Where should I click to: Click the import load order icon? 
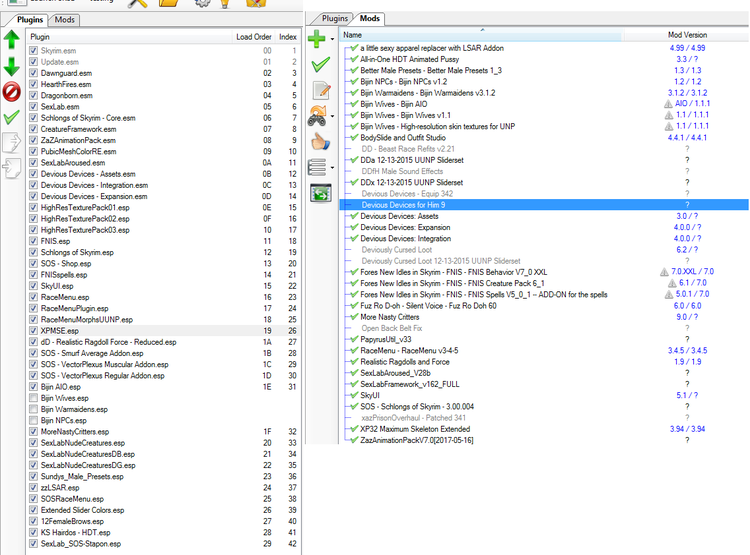pos(11,168)
